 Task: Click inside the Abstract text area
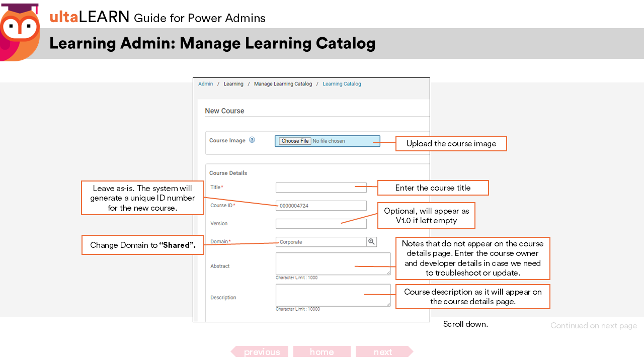pos(333,264)
